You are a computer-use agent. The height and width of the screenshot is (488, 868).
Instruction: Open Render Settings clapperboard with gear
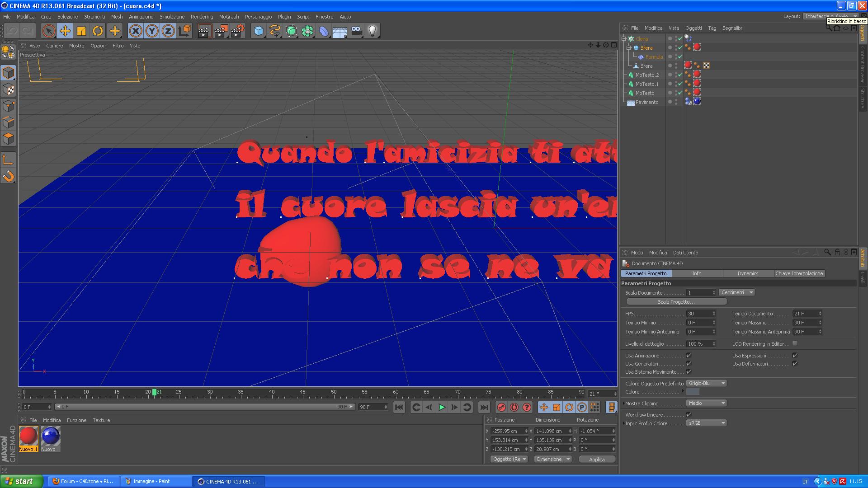(237, 31)
